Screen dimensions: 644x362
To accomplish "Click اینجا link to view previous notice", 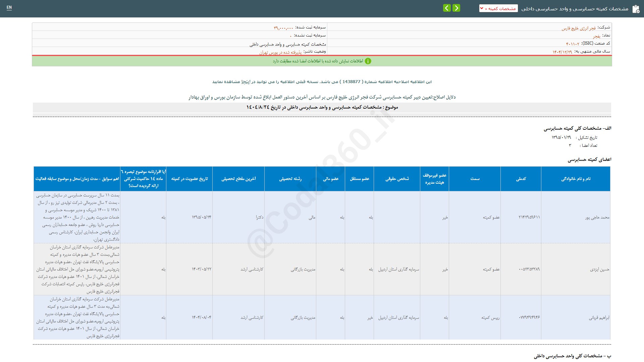I will 246,82.
